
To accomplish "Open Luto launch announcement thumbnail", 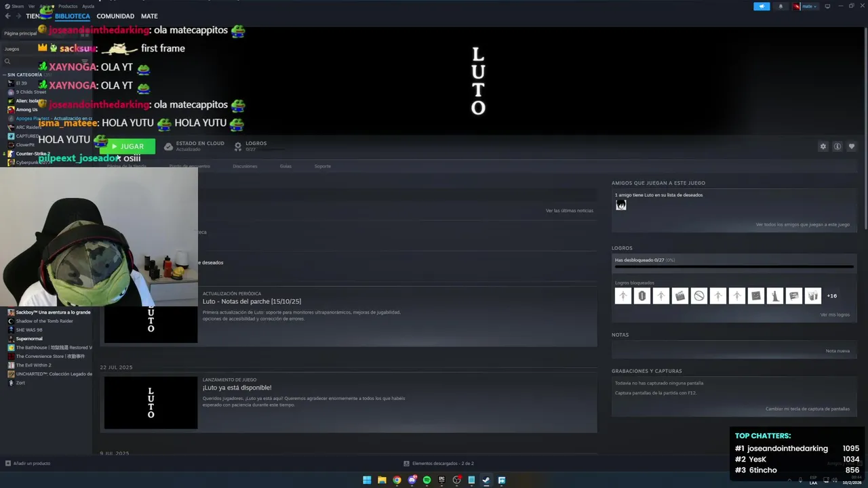I will [x=151, y=403].
